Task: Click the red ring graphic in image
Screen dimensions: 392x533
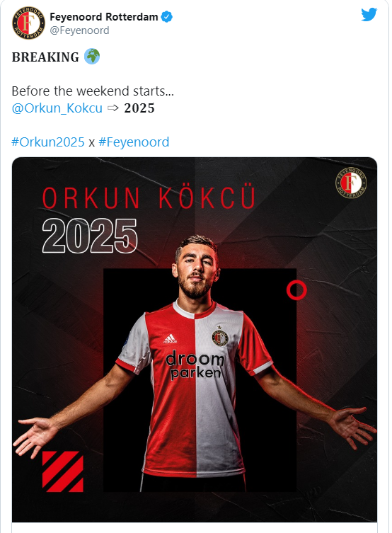Action: tap(296, 290)
